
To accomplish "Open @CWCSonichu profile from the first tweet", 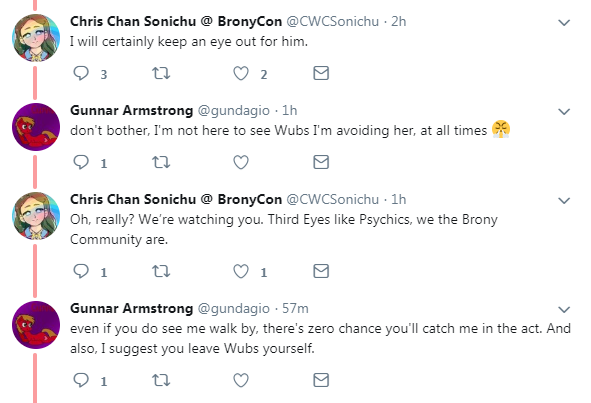I will point(332,21).
